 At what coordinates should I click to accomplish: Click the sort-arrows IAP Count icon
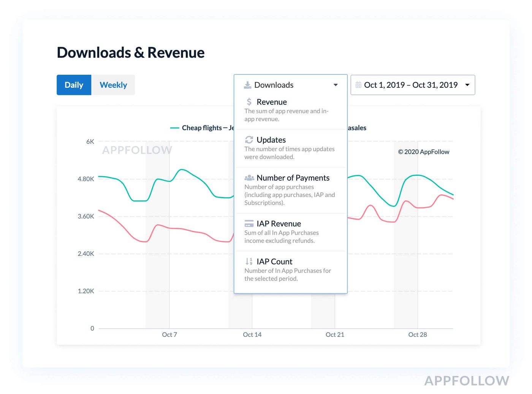point(249,262)
